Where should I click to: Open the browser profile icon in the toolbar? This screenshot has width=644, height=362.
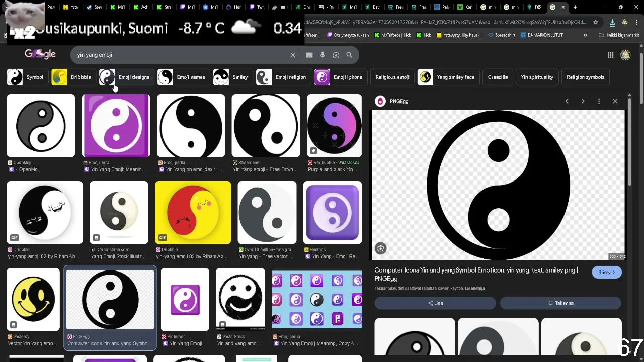[x=624, y=22]
